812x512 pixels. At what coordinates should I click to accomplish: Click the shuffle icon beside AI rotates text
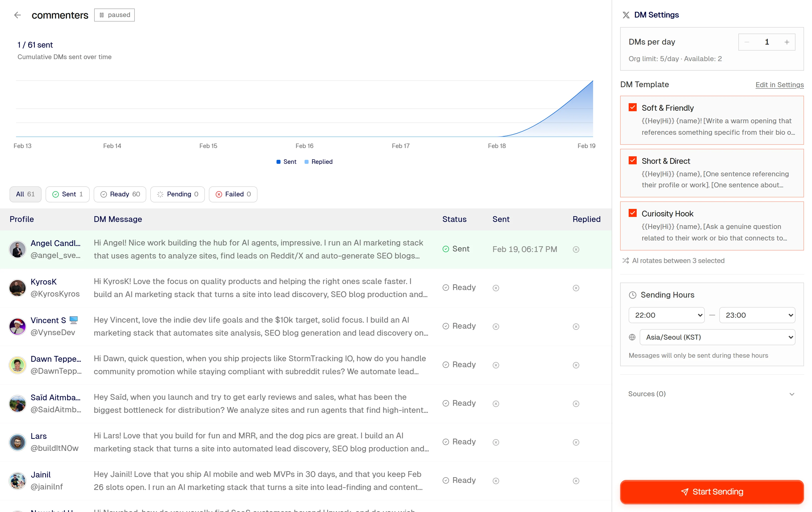click(x=625, y=261)
